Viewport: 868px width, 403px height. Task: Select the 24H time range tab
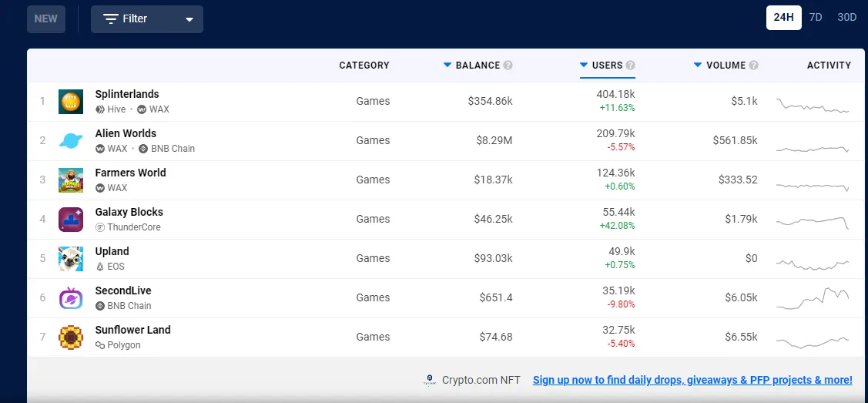coord(784,18)
